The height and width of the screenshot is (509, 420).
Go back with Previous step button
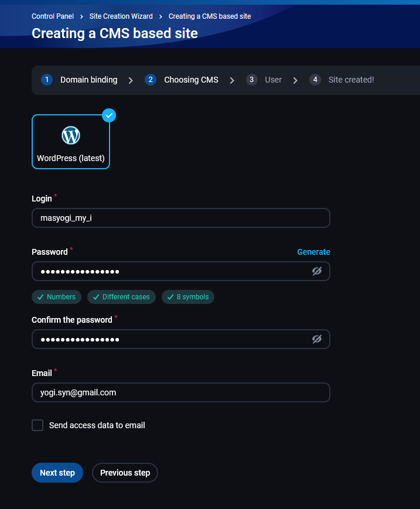(125, 473)
